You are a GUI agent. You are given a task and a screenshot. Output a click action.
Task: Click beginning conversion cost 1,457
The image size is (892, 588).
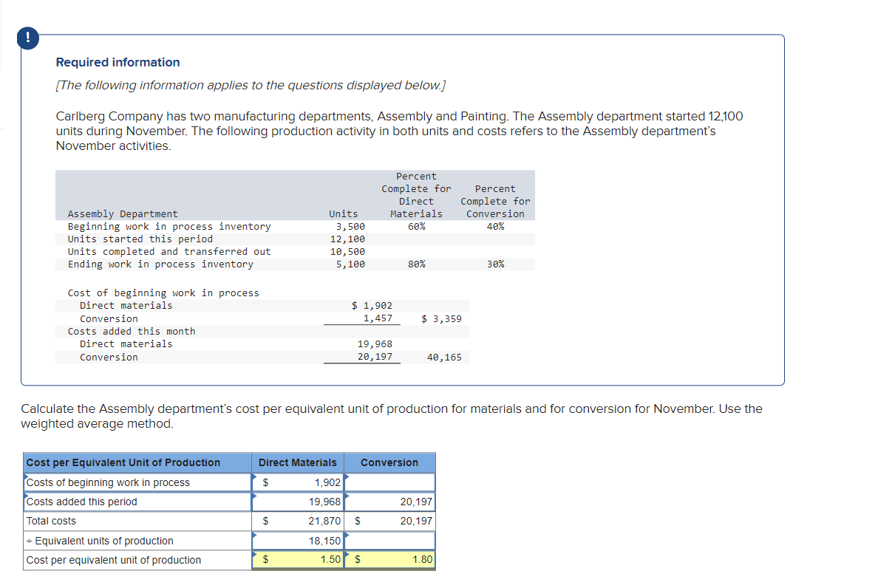click(x=378, y=318)
